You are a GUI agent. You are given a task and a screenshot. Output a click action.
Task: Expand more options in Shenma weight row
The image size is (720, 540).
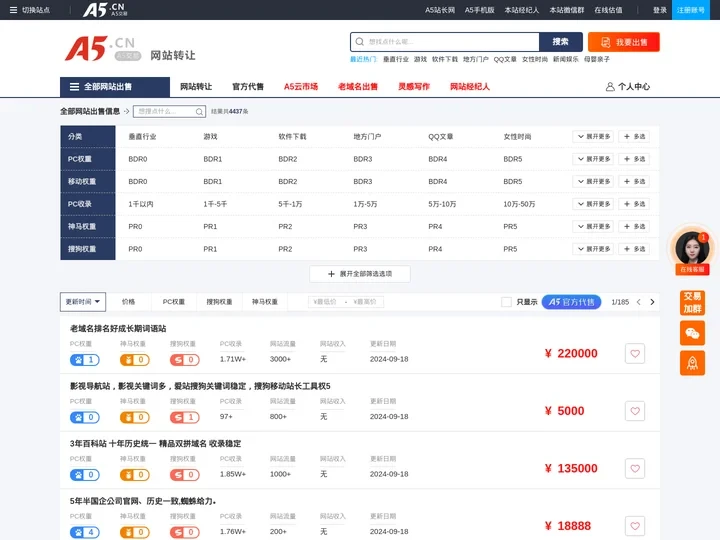coord(593,226)
